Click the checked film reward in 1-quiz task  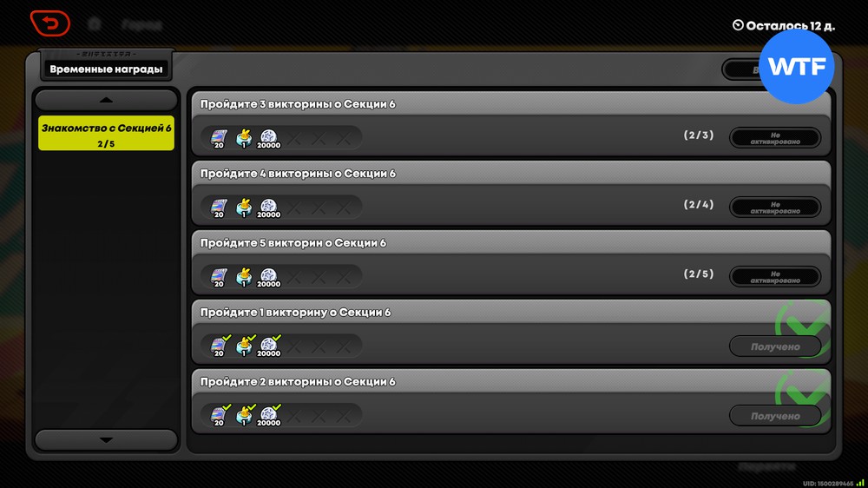(220, 346)
